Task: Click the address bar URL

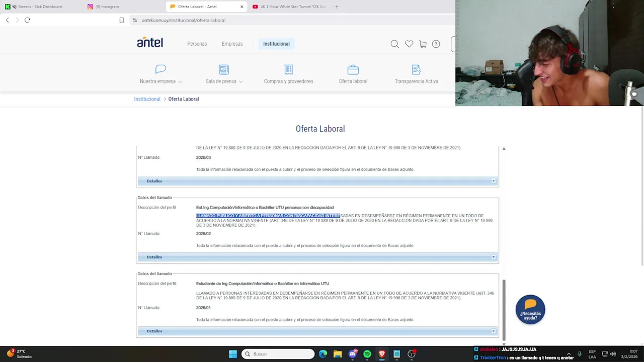Action: pyautogui.click(x=184, y=20)
